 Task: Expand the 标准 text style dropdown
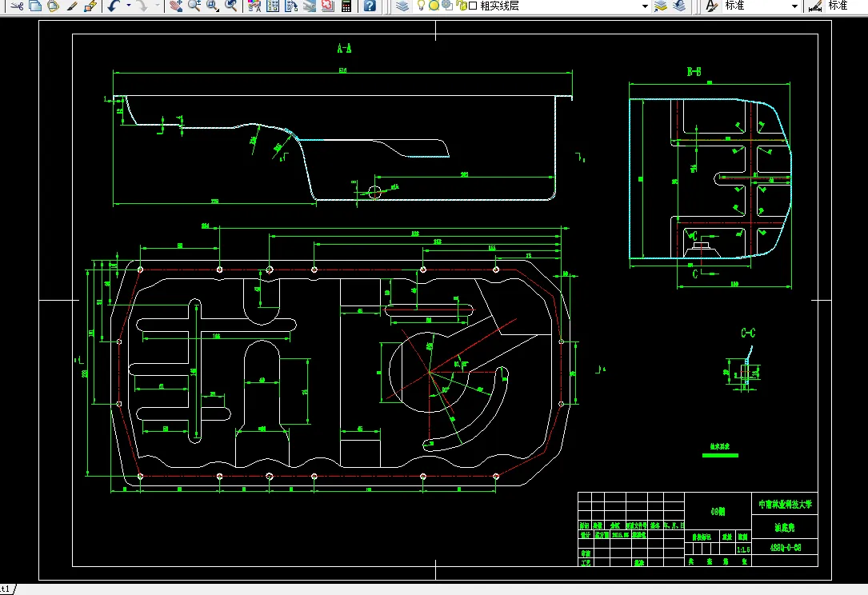click(794, 6)
